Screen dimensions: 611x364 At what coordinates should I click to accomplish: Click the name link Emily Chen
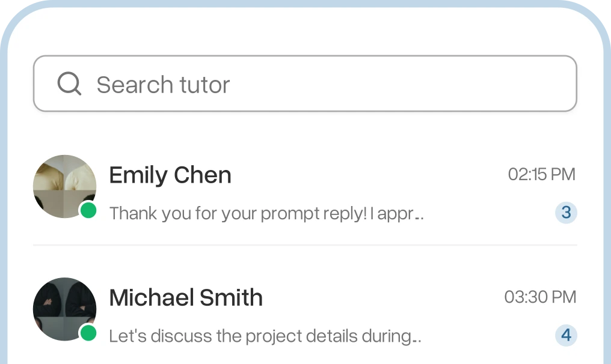pyautogui.click(x=170, y=175)
